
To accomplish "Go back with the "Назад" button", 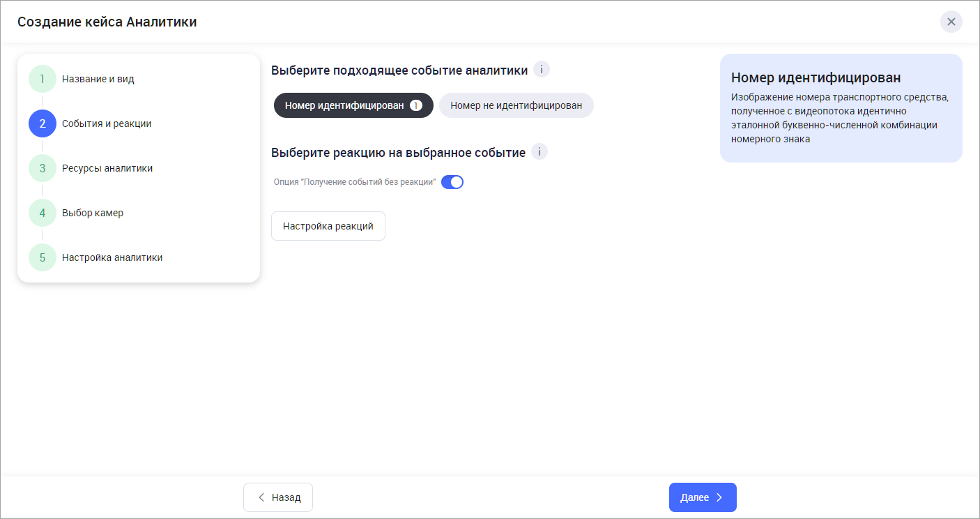I will click(x=278, y=497).
